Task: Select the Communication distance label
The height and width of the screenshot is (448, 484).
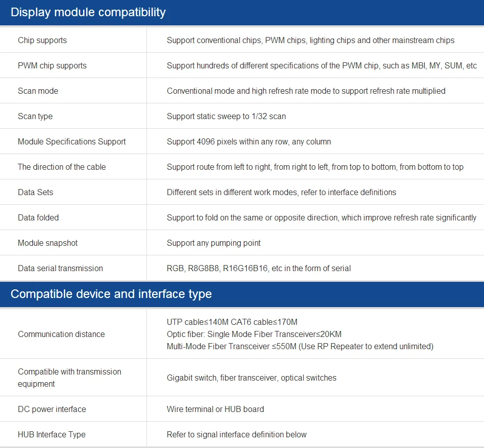Action: tap(61, 334)
